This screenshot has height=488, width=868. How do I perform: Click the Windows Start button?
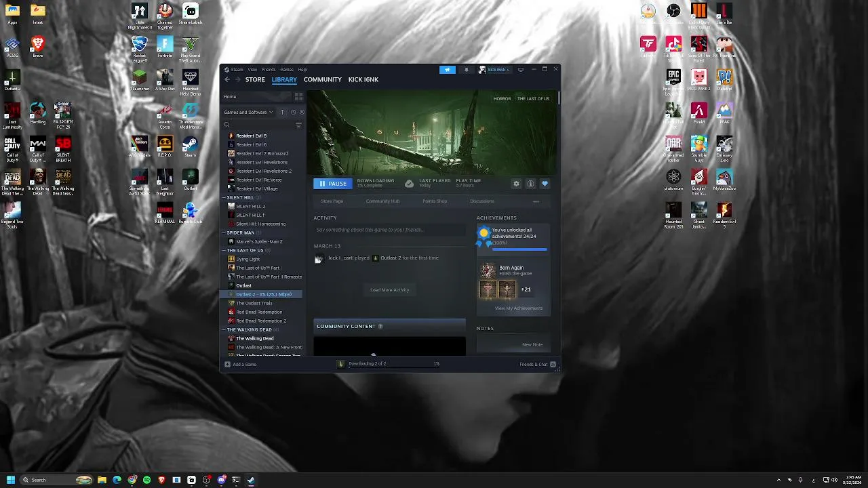(11, 480)
